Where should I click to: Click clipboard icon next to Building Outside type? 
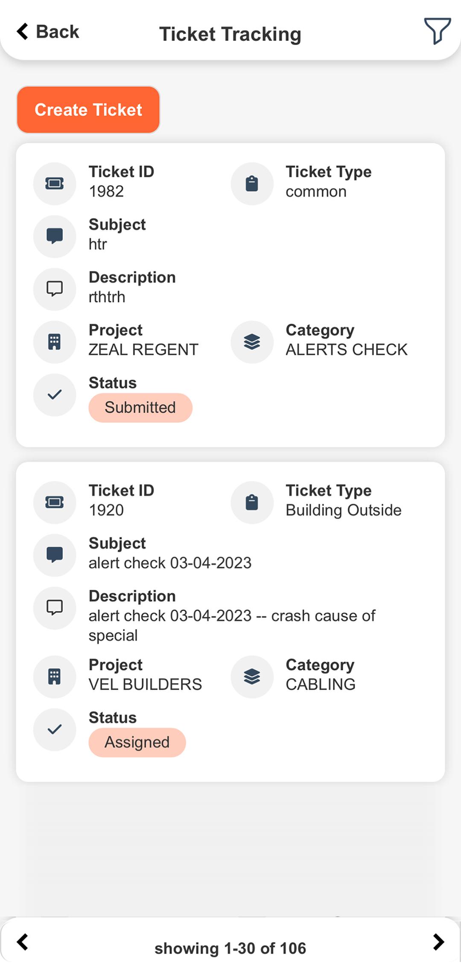point(252,502)
